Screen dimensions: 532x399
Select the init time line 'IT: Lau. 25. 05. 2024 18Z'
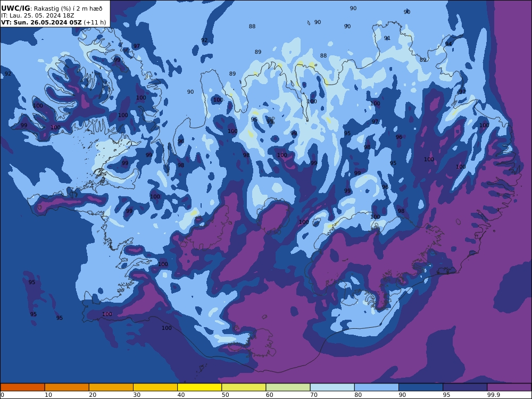coord(38,15)
